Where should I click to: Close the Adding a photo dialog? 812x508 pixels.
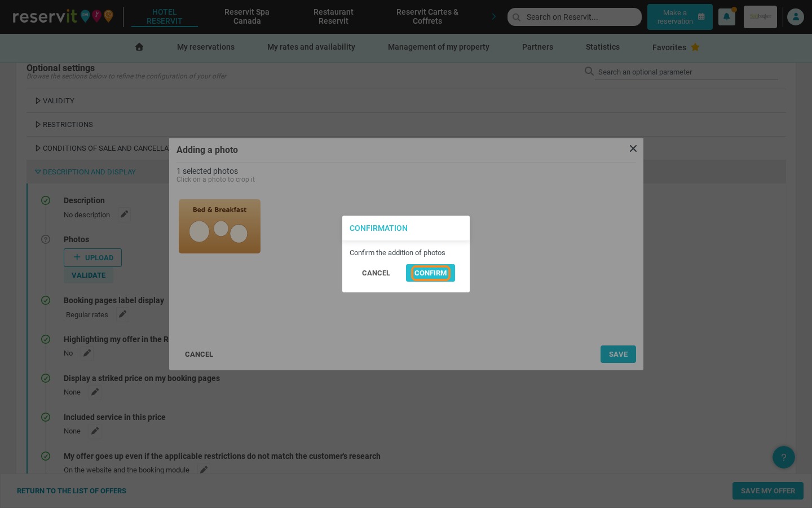(x=633, y=148)
